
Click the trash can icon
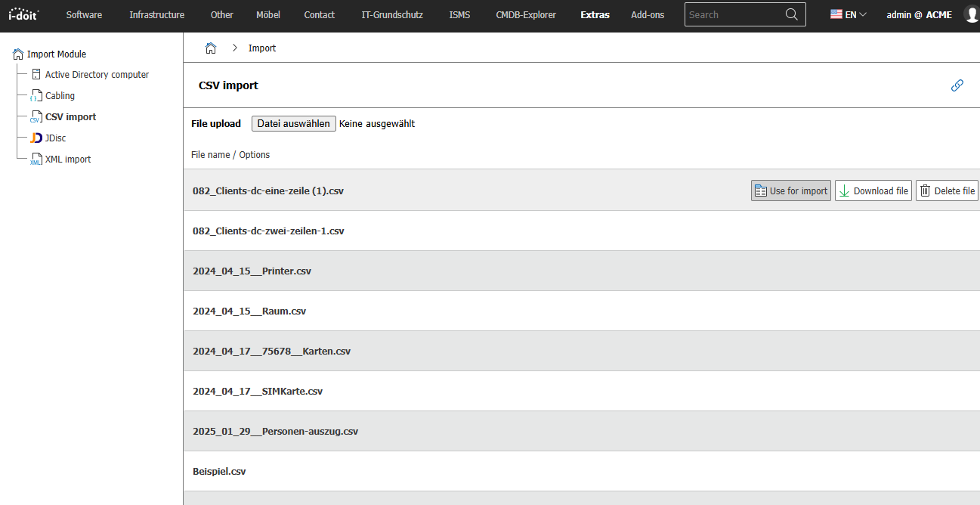coord(925,191)
